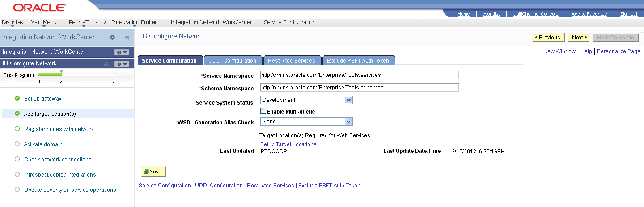644x207 pixels.
Task: Open Setup Target Locations link
Action: (x=288, y=144)
